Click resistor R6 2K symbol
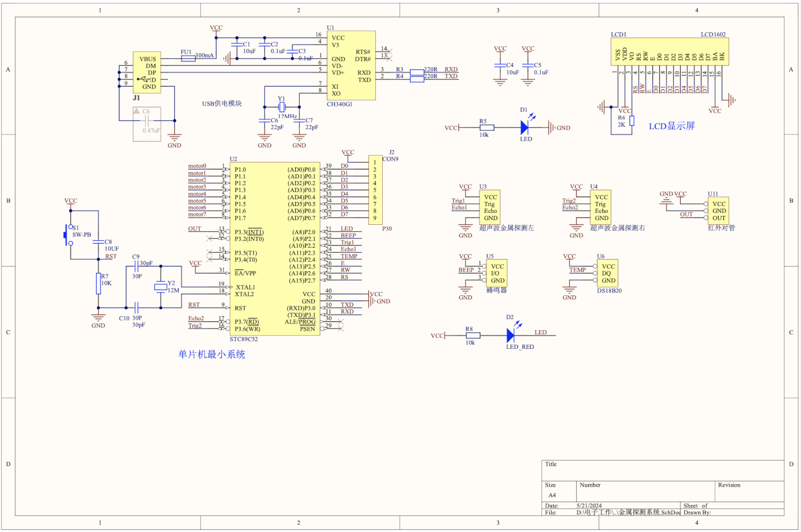 pos(632,121)
